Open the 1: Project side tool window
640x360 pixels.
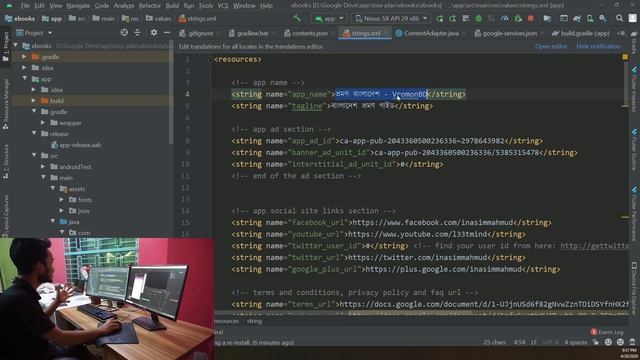(x=6, y=47)
